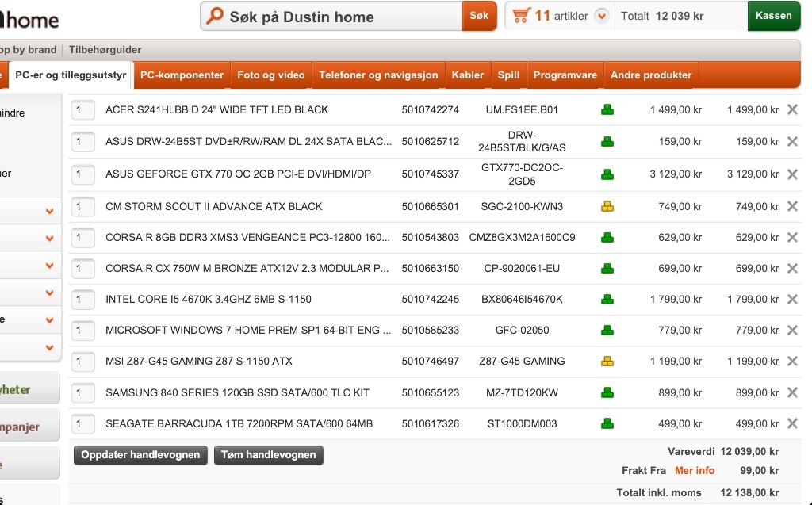Viewport: 812px width, 505px height.
Task: Click the Søk search button
Action: (x=479, y=16)
